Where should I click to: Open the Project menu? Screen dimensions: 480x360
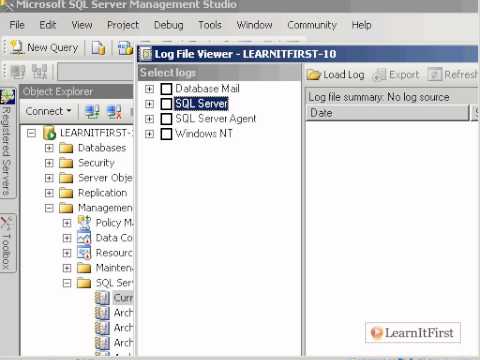123,25
